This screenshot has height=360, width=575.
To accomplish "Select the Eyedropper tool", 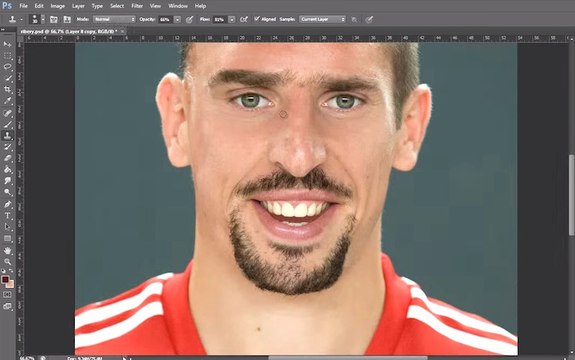I will click(7, 101).
